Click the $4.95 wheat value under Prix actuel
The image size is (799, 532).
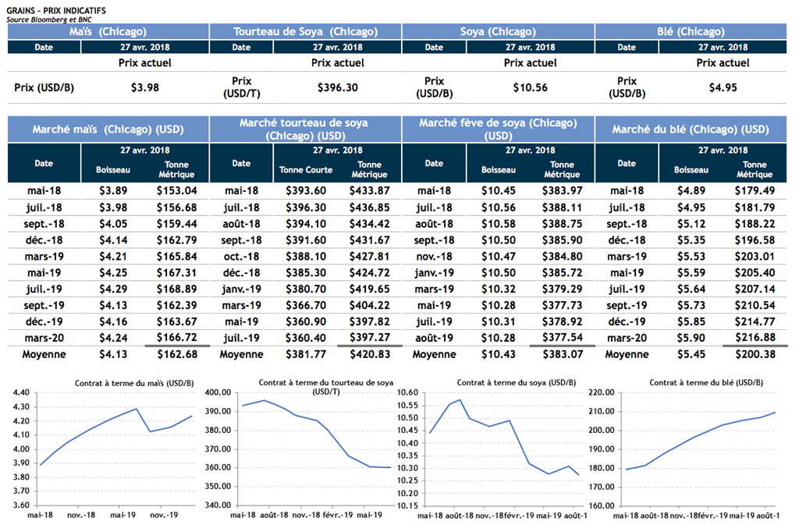pyautogui.click(x=723, y=87)
